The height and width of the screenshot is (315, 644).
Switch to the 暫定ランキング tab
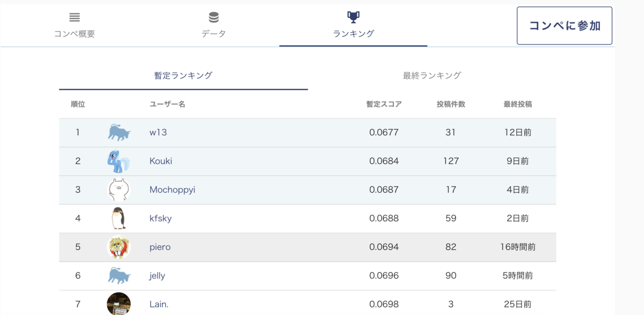184,76
